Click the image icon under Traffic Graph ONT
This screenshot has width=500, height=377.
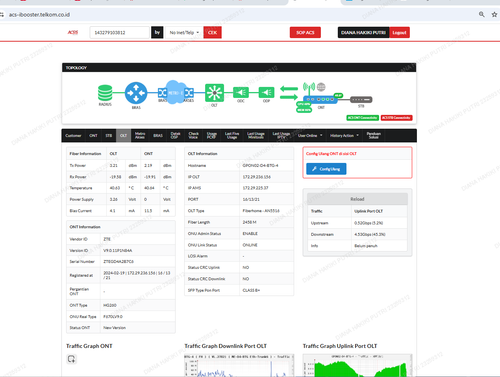(x=71, y=359)
